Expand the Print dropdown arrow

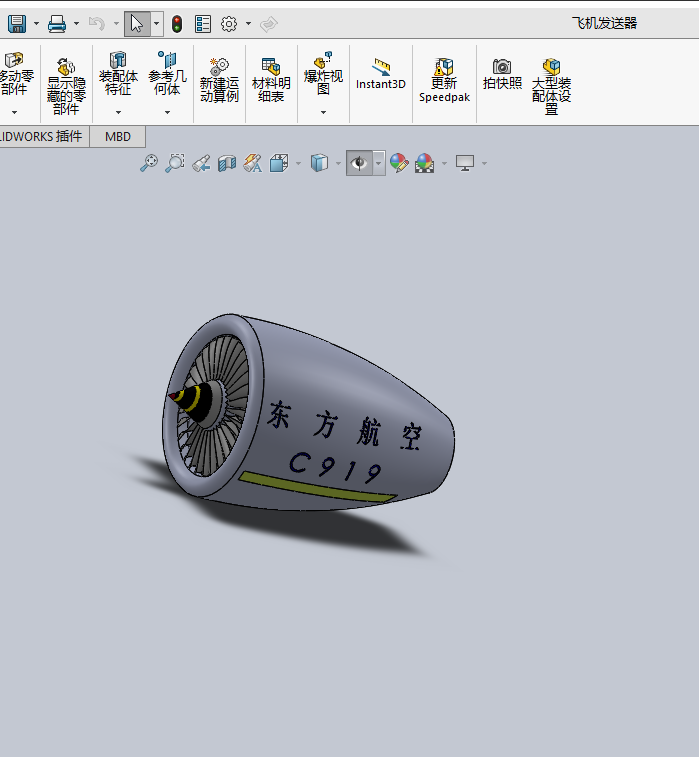[76, 23]
